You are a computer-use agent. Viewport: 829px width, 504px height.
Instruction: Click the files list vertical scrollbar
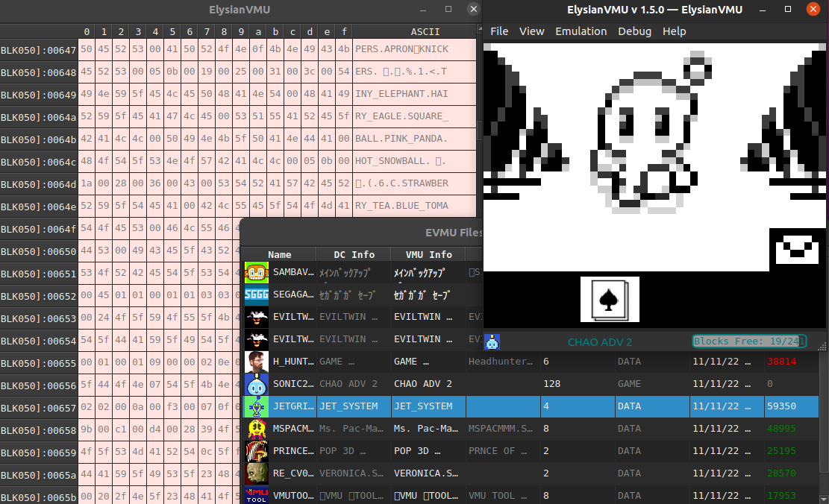pos(823,412)
